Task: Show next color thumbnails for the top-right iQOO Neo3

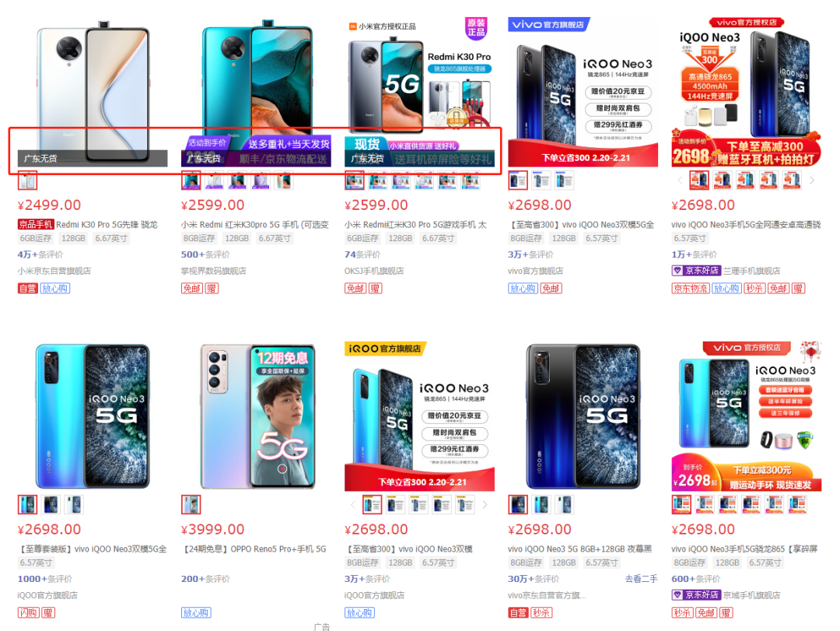Action: pyautogui.click(x=812, y=181)
